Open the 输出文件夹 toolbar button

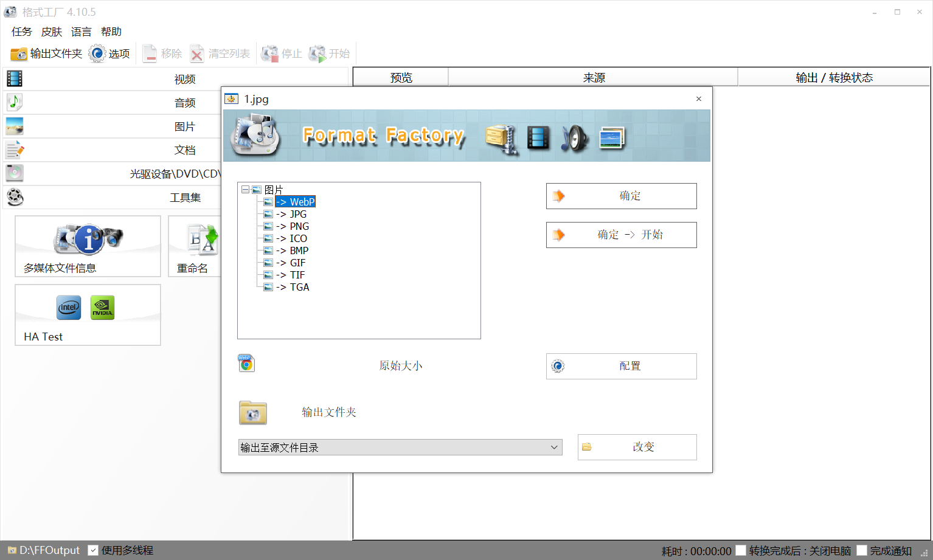[46, 54]
